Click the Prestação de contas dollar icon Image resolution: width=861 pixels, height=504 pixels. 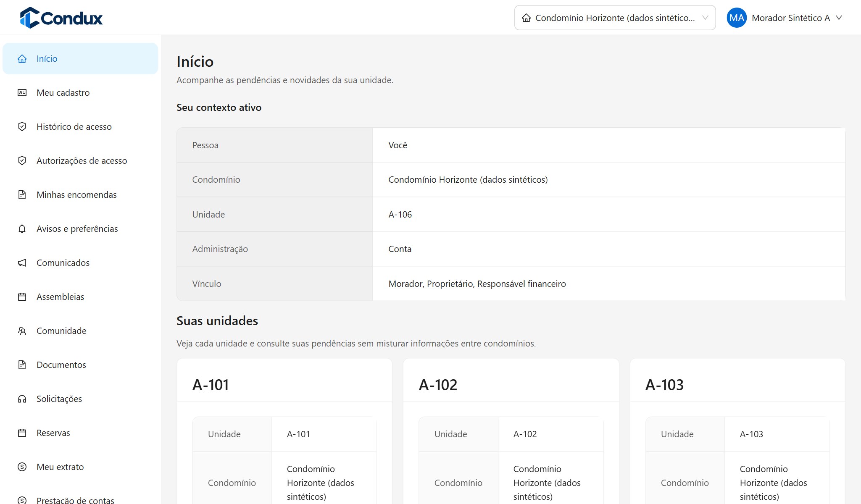[22, 500]
